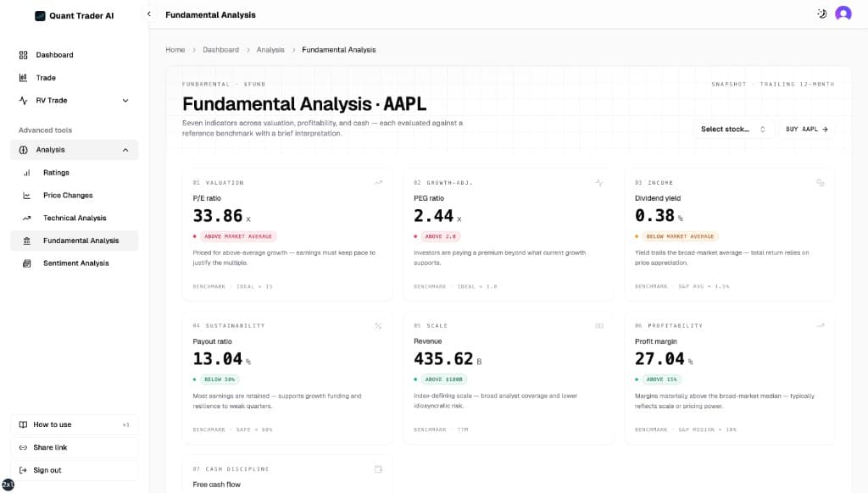Expand the RV Trade menu chevron

pos(125,100)
